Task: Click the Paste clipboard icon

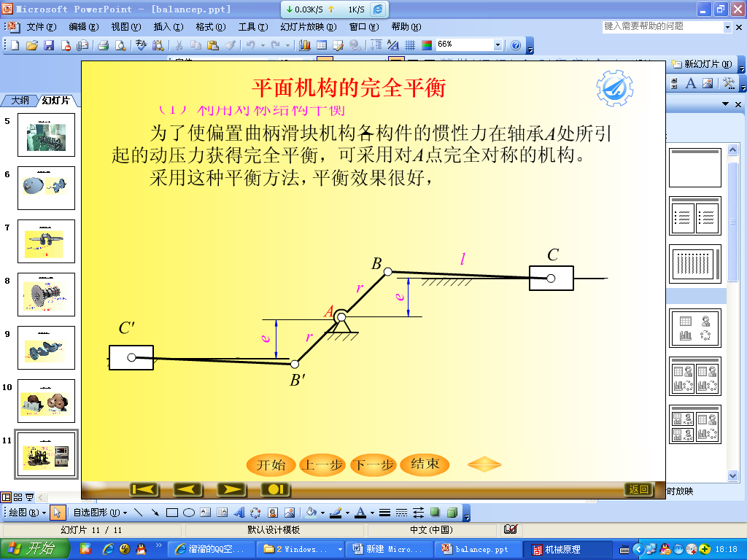Action: [x=212, y=45]
